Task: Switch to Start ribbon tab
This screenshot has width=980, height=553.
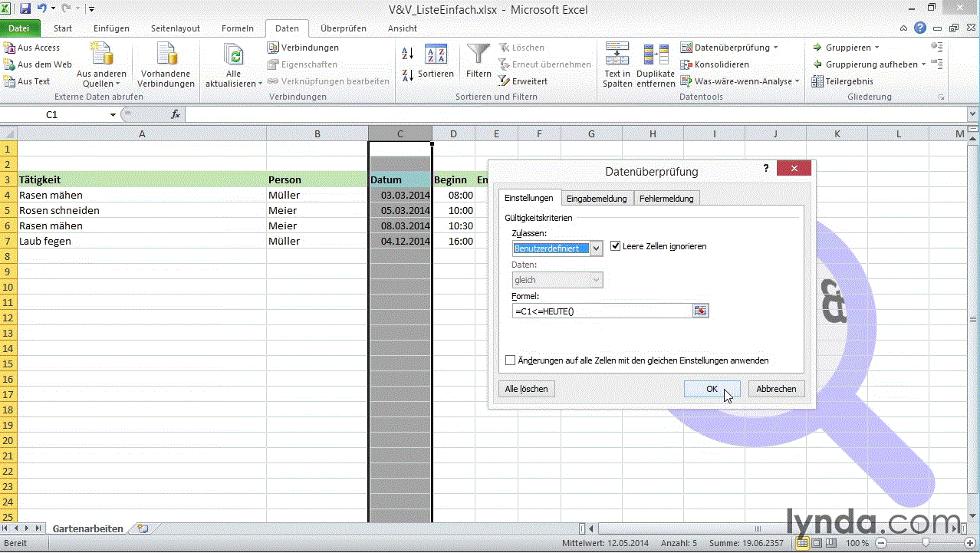Action: click(63, 28)
